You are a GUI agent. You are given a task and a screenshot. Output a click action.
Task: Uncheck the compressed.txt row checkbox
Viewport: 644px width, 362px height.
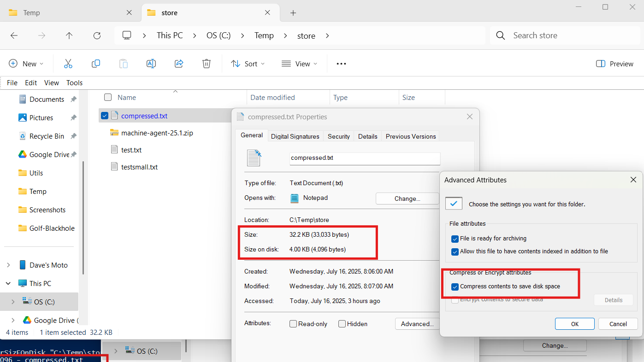(x=105, y=116)
